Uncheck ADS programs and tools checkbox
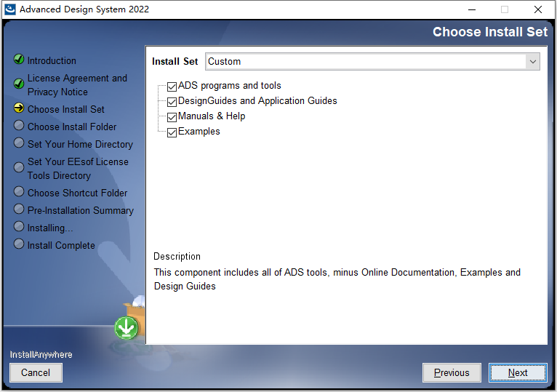557x392 pixels. coord(172,87)
